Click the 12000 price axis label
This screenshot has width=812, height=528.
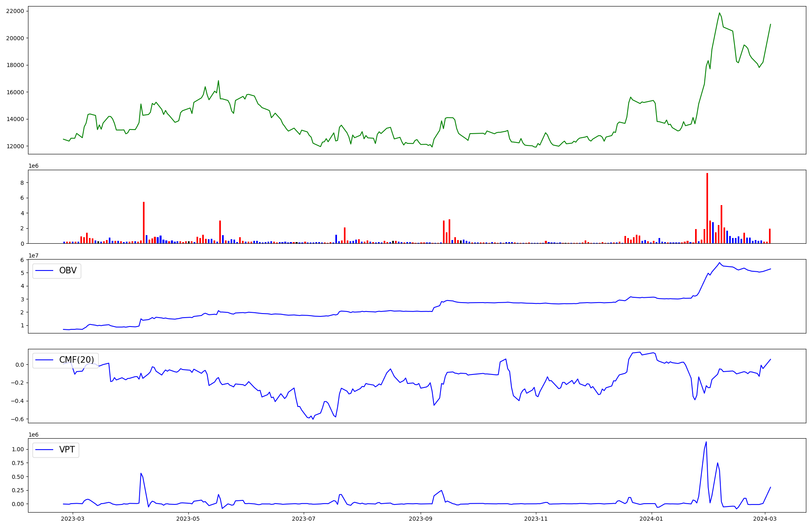pos(15,146)
